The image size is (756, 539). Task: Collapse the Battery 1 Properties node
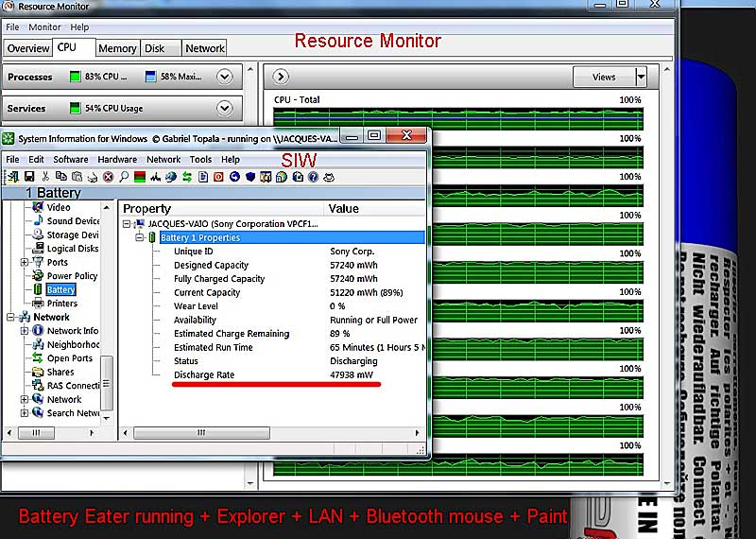point(140,237)
